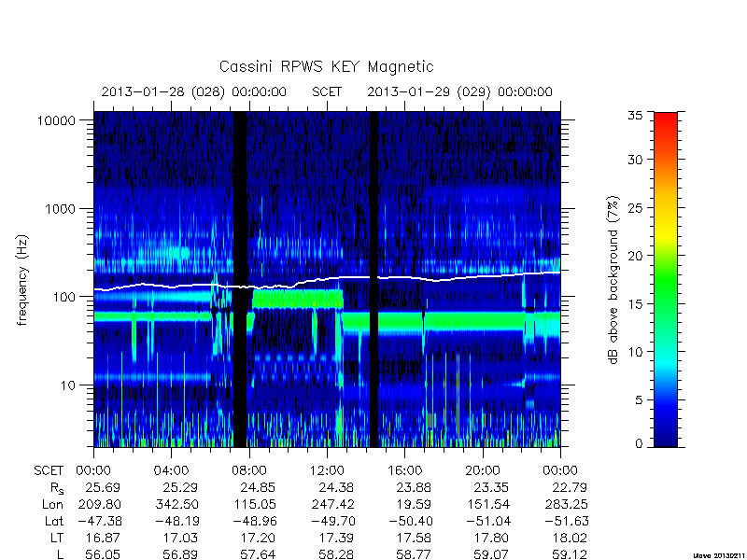The image size is (747, 560).
Task: Select the Lat value -51.63
Action: 566,522
